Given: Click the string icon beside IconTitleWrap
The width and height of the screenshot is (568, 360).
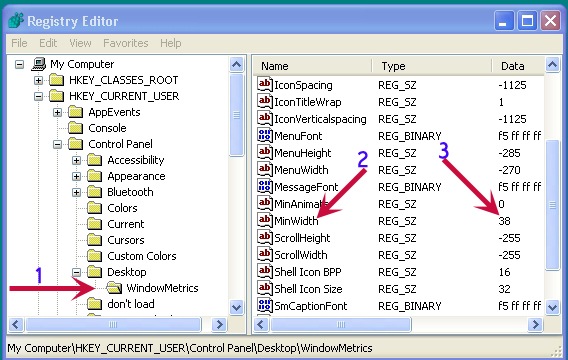Looking at the screenshot, I should click(x=265, y=101).
